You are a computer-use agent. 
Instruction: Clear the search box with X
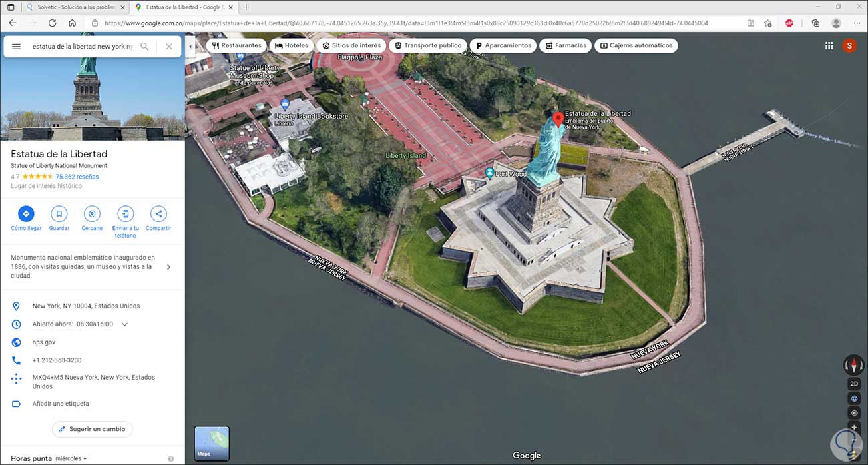(169, 47)
